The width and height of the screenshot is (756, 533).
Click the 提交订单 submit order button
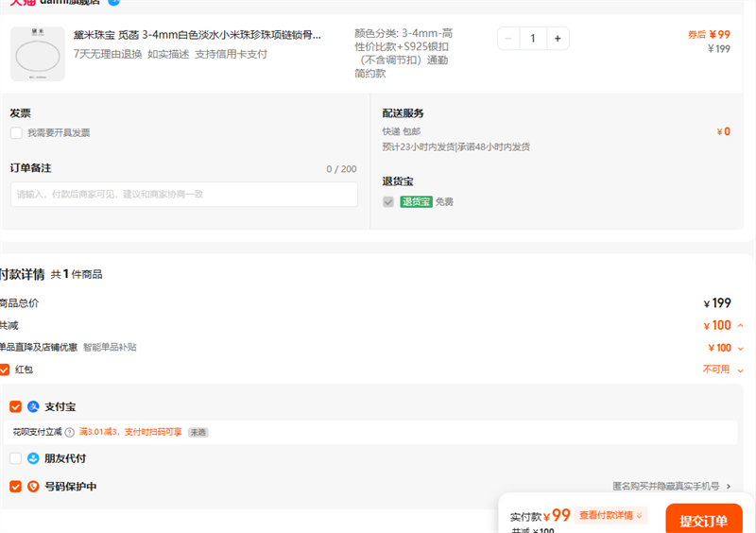click(703, 521)
